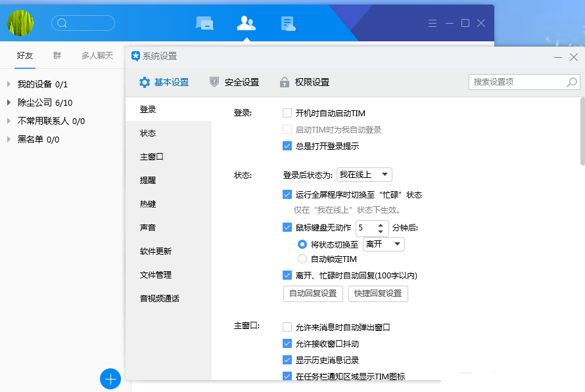
Task: Switch to the 多人聊天 tab
Action: [x=97, y=56]
